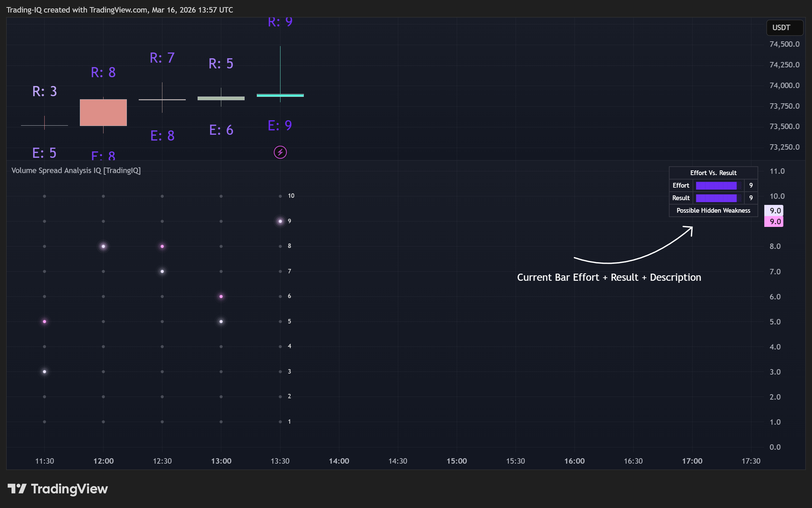812x508 pixels.
Task: Click the 9 value in Result row
Action: tap(751, 198)
